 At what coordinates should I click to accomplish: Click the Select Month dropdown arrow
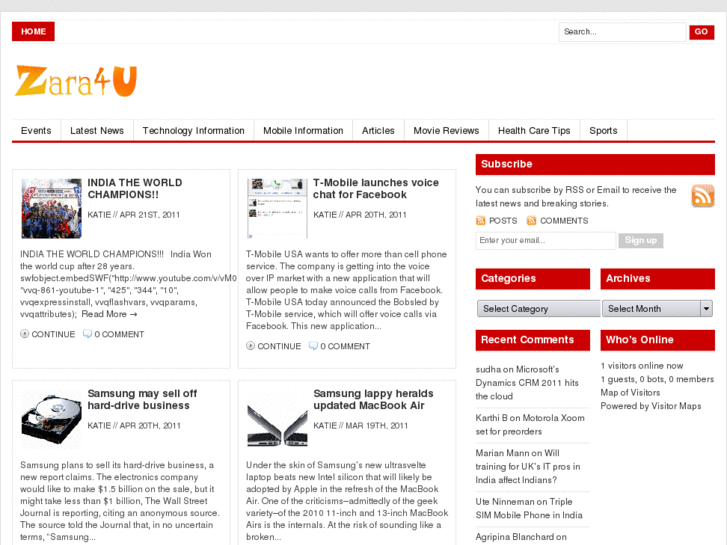706,308
